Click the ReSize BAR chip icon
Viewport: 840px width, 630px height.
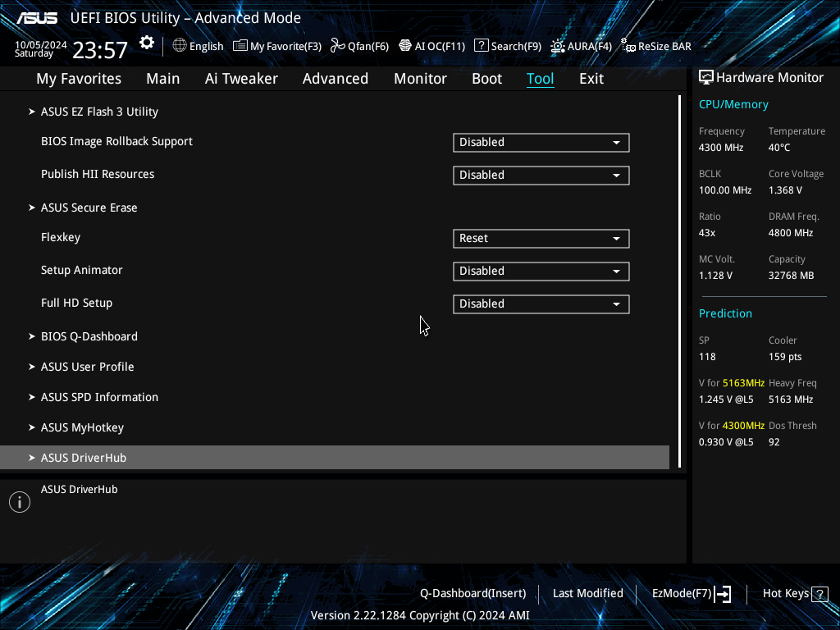(x=628, y=46)
